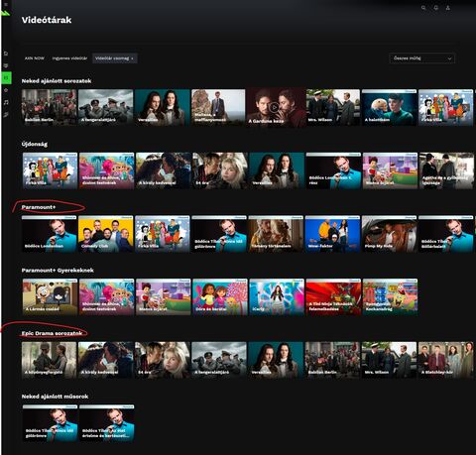The height and width of the screenshot is (455, 476).
Task: Click the Paramount+ Gyerekeknek heading
Action: 58,271
